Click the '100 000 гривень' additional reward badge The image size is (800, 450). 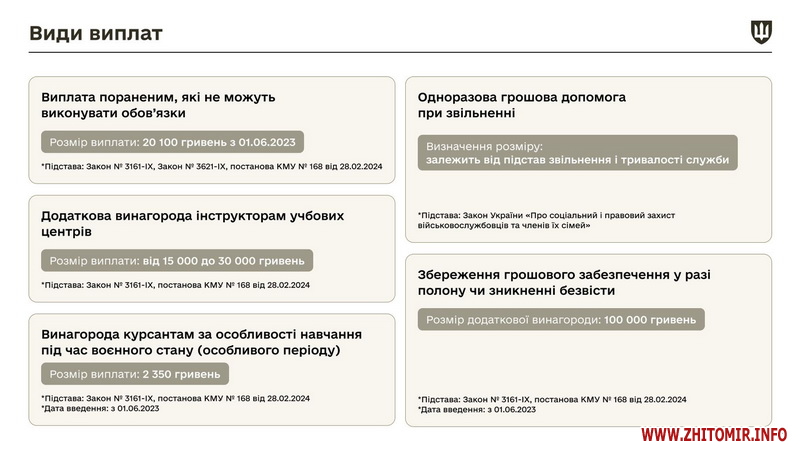pos(562,320)
